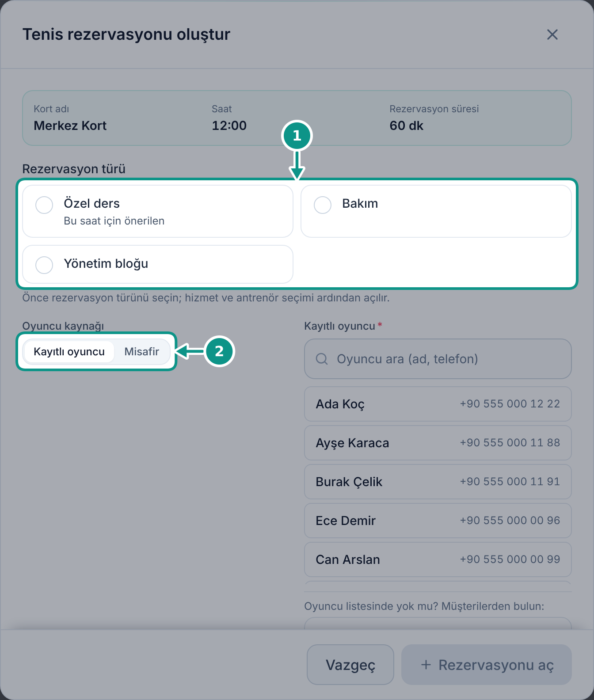Click phone number +90 555 000 00 96
594x700 pixels.
pos(510,521)
